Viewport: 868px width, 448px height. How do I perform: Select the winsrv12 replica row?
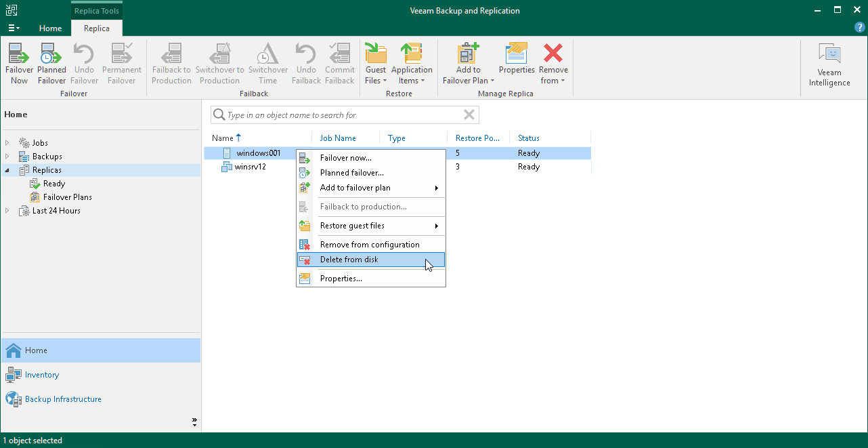tap(397, 167)
